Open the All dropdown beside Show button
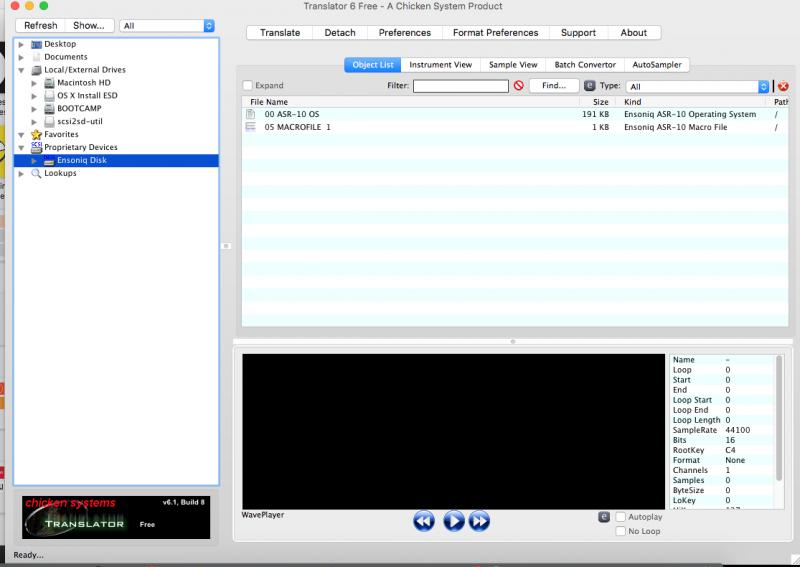Image resolution: width=800 pixels, height=567 pixels. click(167, 26)
